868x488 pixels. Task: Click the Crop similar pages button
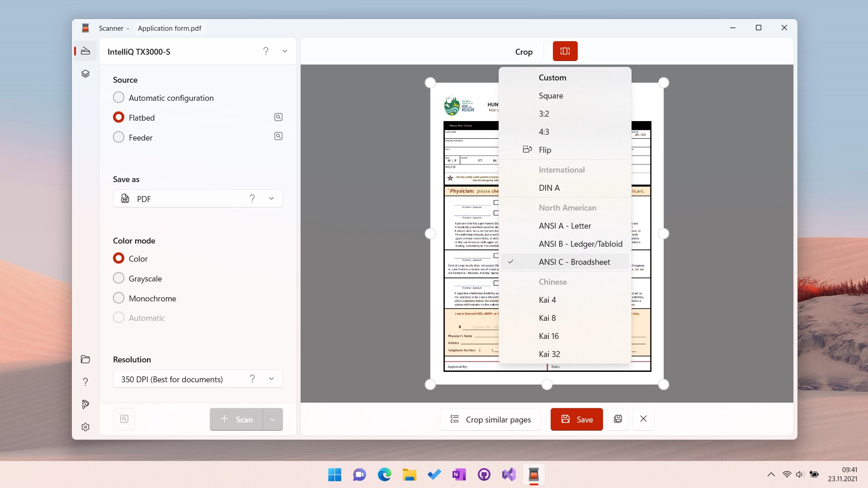click(491, 419)
